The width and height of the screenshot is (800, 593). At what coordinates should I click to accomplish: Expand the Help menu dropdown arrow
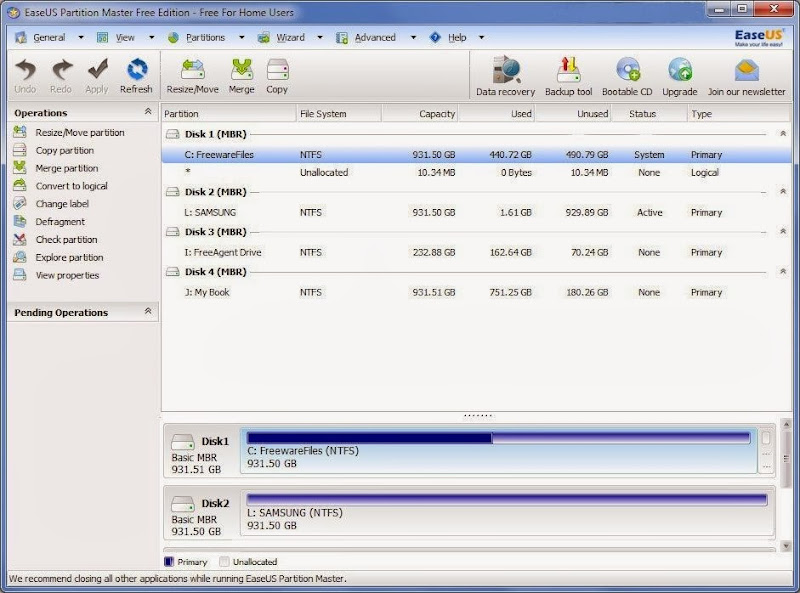tap(481, 37)
